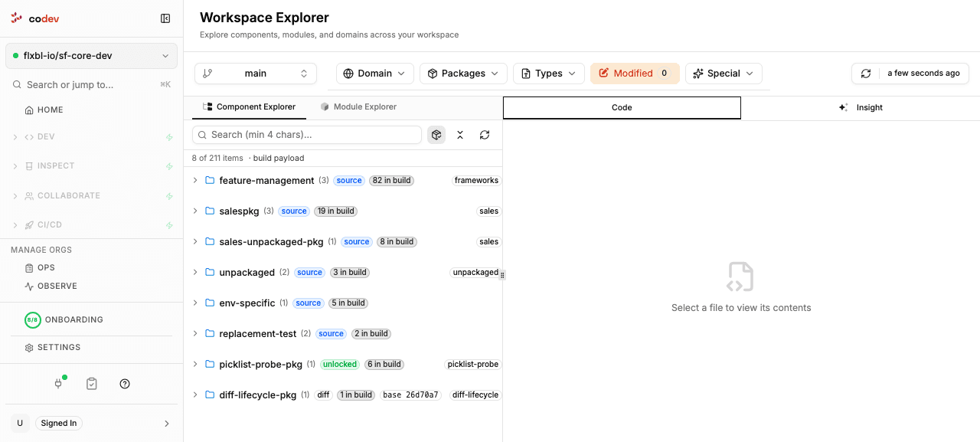Click the component search field
Screen dimensions: 980x442
pyautogui.click(x=307, y=135)
